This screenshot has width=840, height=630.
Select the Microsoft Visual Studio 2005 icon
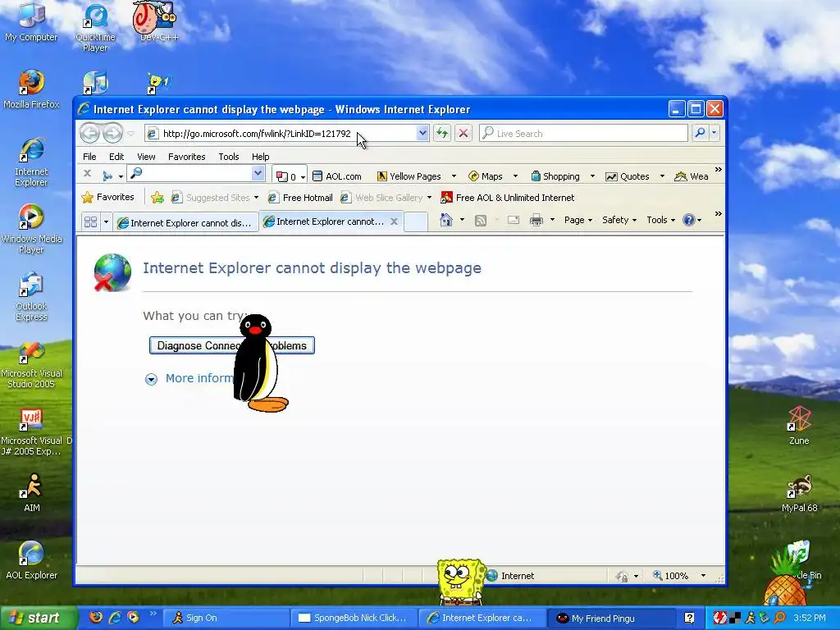31,364
